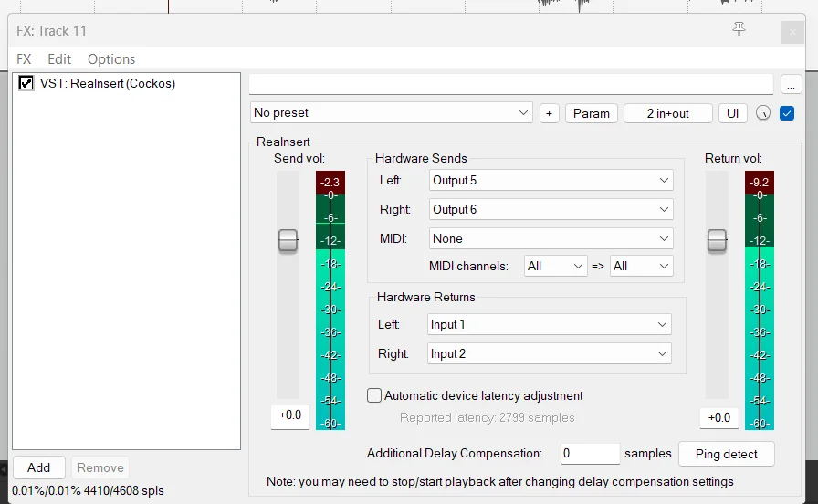Viewport: 818px width, 504px height.
Task: Disable VST ReaInsert in the FX list
Action: (26, 83)
